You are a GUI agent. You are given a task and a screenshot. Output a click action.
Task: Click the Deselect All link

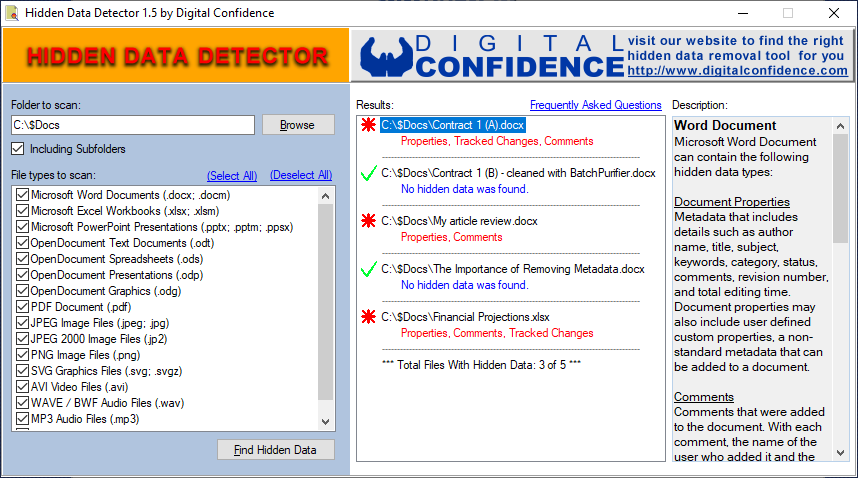point(301,175)
